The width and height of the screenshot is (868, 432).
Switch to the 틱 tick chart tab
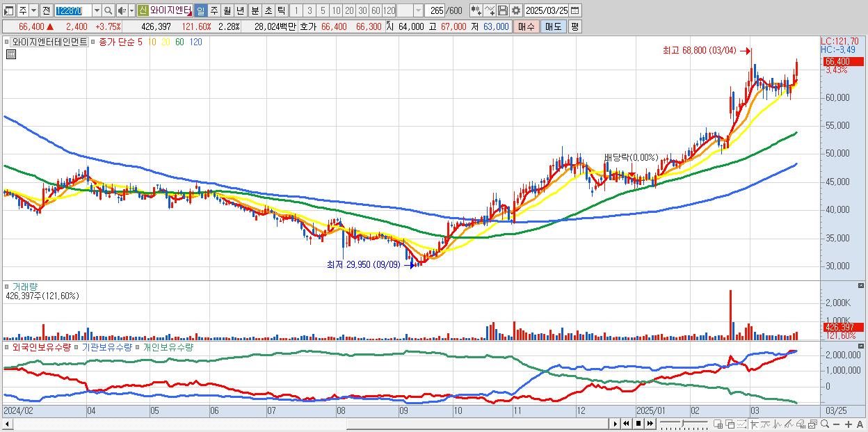click(281, 10)
